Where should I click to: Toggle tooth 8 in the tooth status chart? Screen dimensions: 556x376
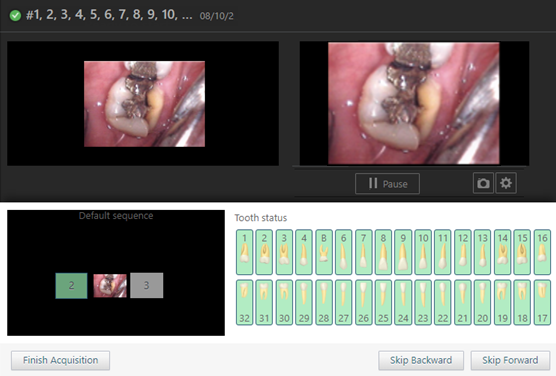point(383,252)
